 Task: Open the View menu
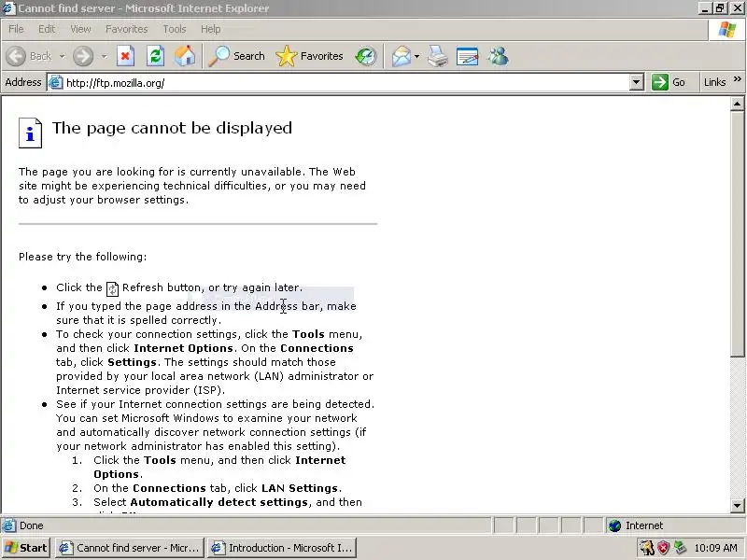click(80, 29)
